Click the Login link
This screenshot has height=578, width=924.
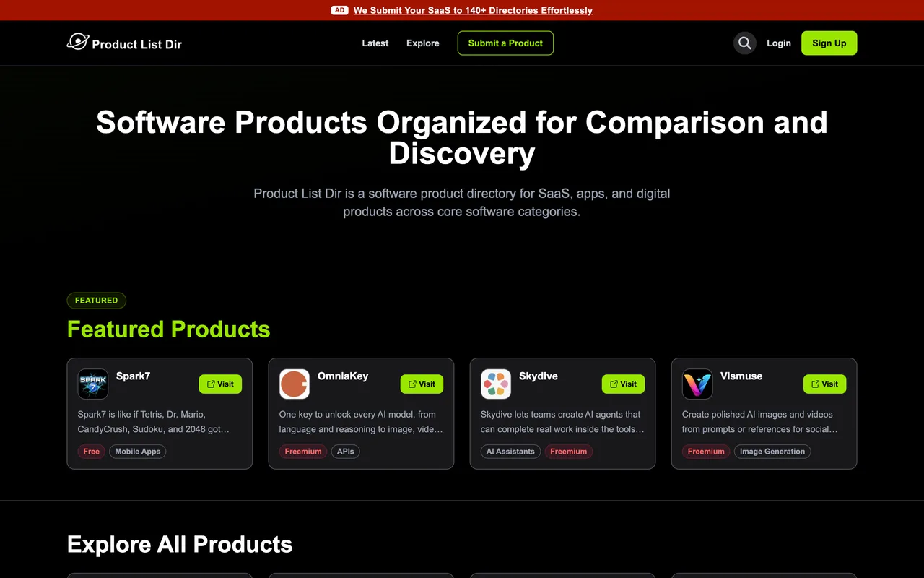click(779, 43)
